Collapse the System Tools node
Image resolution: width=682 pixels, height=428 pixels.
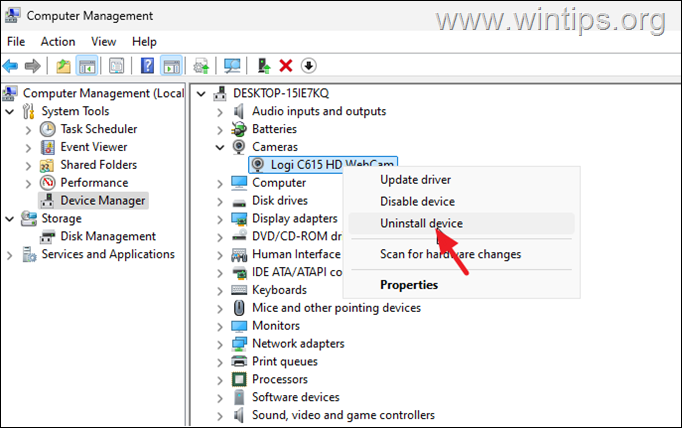click(10, 112)
